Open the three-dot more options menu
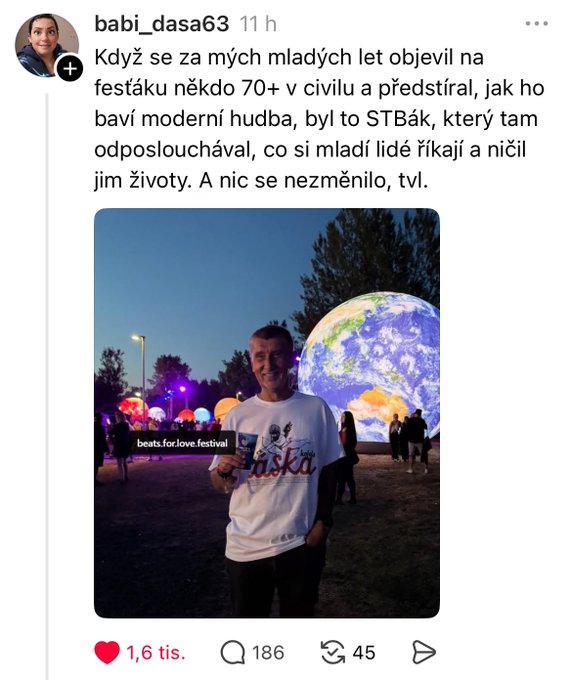Screen dimensions: 572x680 click(537, 23)
